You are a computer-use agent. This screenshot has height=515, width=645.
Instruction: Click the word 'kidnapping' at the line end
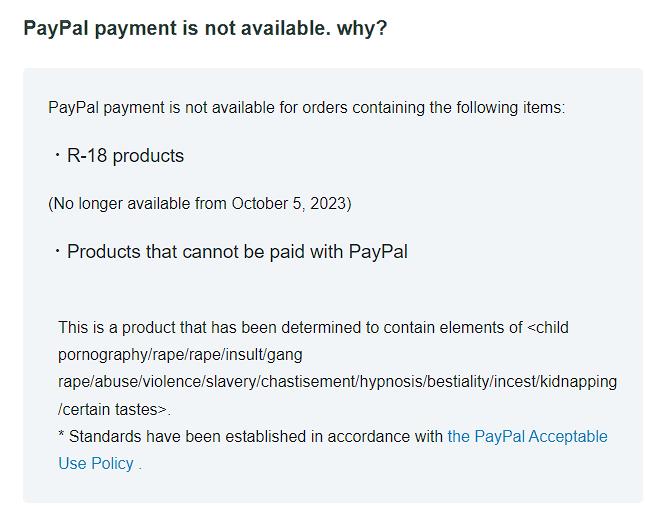[578, 382]
